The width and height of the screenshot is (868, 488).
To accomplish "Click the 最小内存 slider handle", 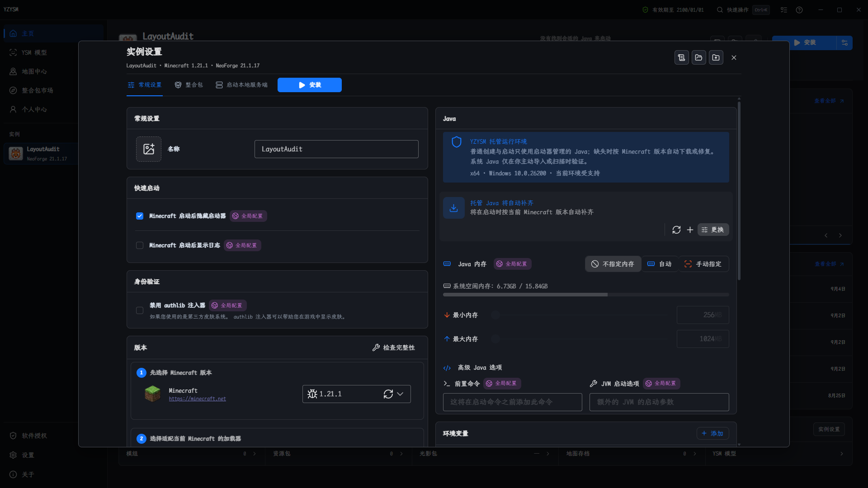I will (495, 315).
